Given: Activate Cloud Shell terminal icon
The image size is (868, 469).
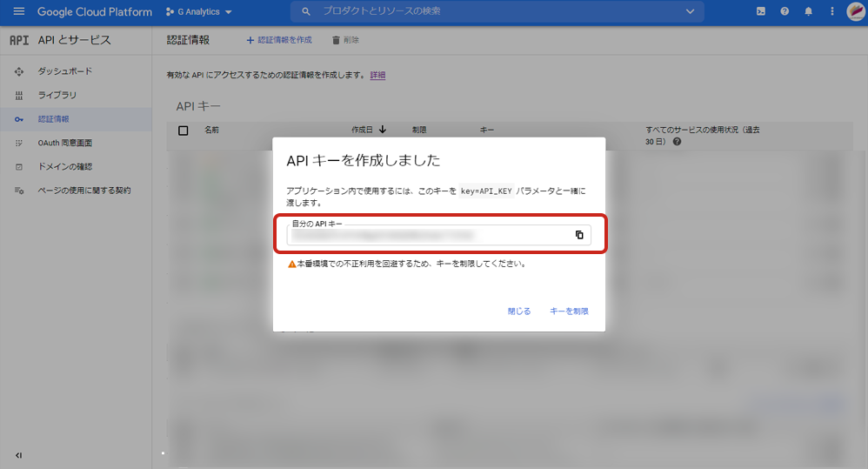Looking at the screenshot, I should pyautogui.click(x=761, y=11).
